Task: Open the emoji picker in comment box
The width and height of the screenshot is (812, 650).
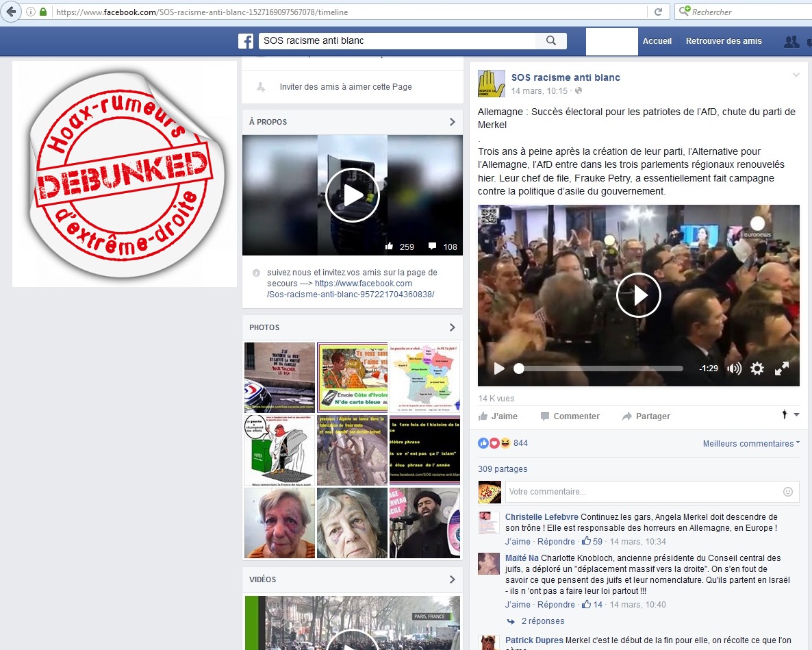Action: (x=787, y=492)
